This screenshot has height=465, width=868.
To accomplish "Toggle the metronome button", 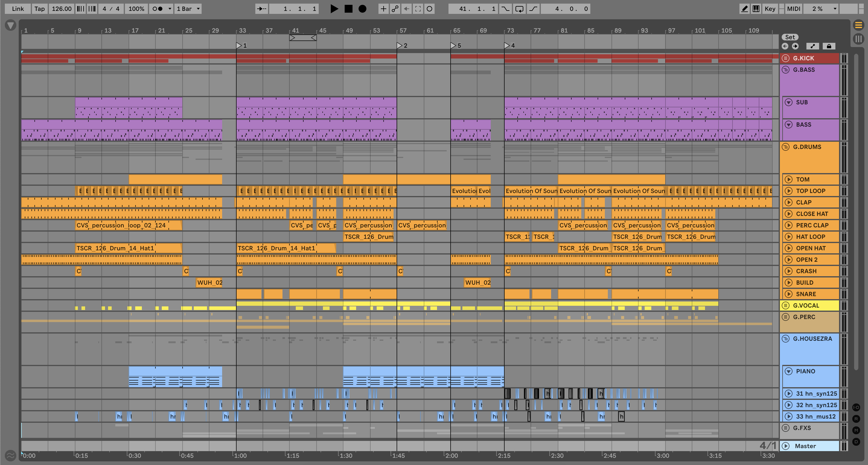I will tap(157, 9).
